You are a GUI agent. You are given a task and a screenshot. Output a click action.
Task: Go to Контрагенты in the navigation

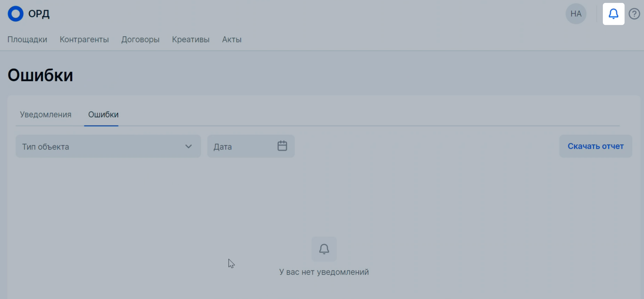tap(84, 40)
